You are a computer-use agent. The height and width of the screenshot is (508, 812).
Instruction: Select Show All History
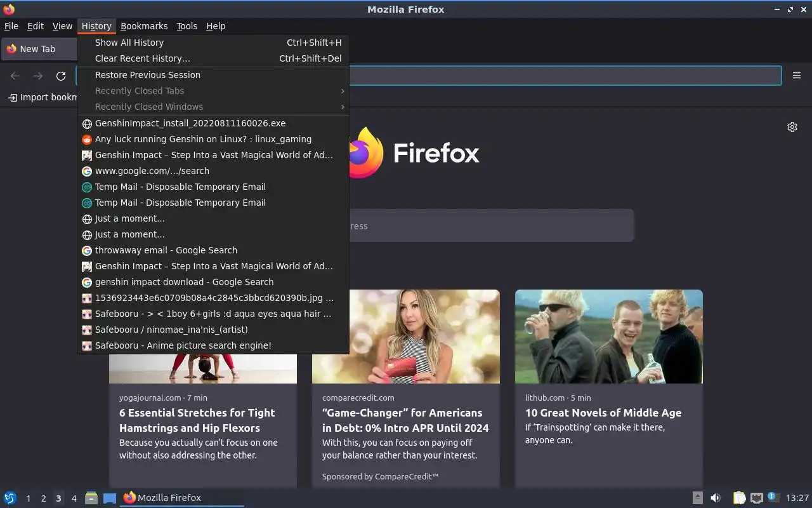[213, 43]
